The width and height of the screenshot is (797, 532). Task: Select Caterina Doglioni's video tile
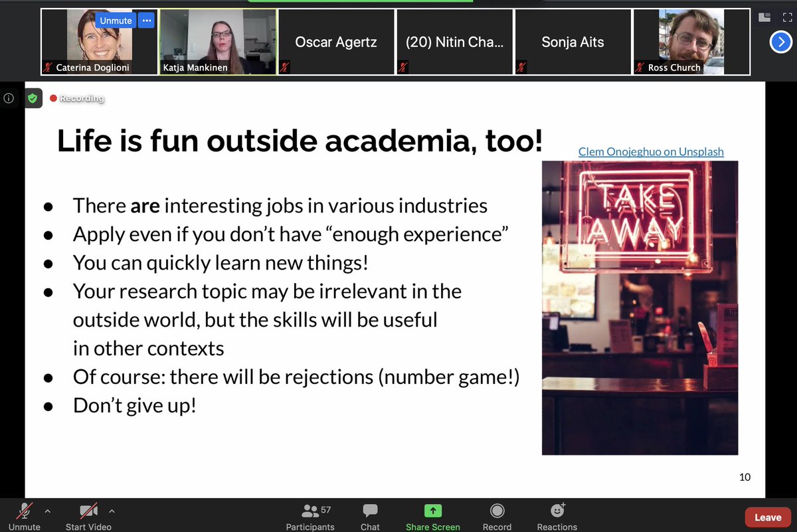(99, 42)
